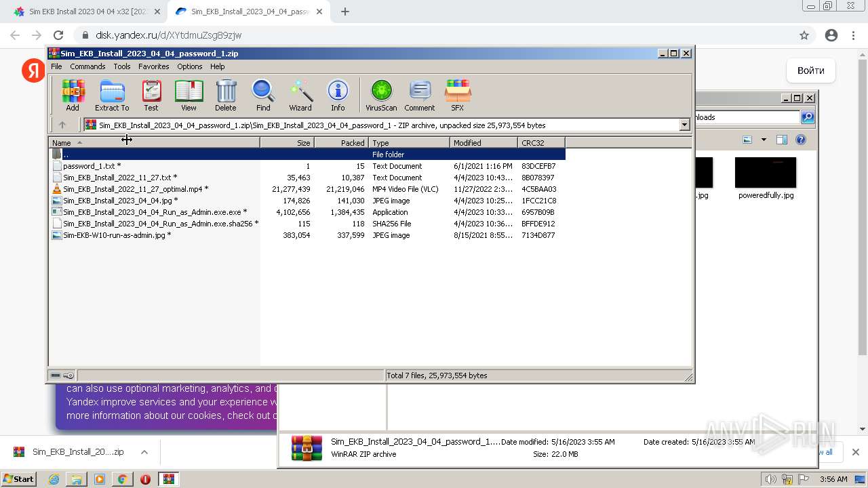The width and height of the screenshot is (868, 488).
Task: Bookmark this page with the star icon
Action: [x=804, y=35]
